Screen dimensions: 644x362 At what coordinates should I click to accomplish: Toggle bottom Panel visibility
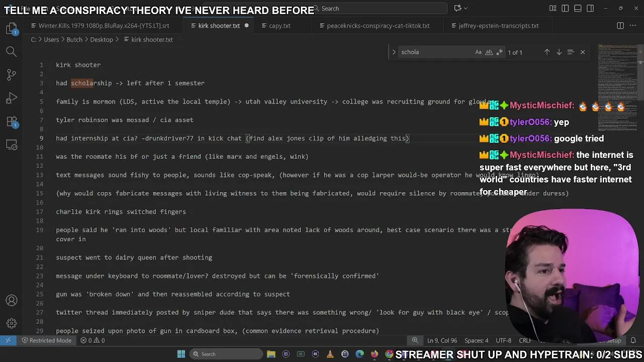tap(578, 8)
